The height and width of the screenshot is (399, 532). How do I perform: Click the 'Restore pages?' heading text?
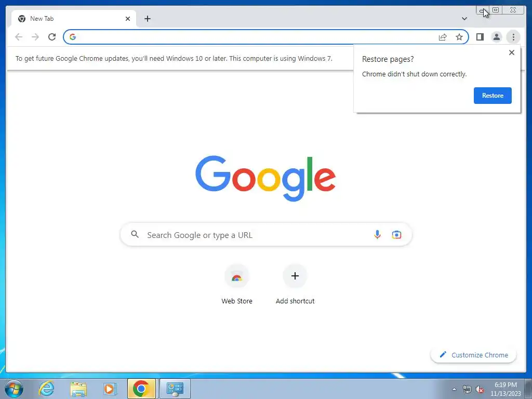click(x=388, y=59)
